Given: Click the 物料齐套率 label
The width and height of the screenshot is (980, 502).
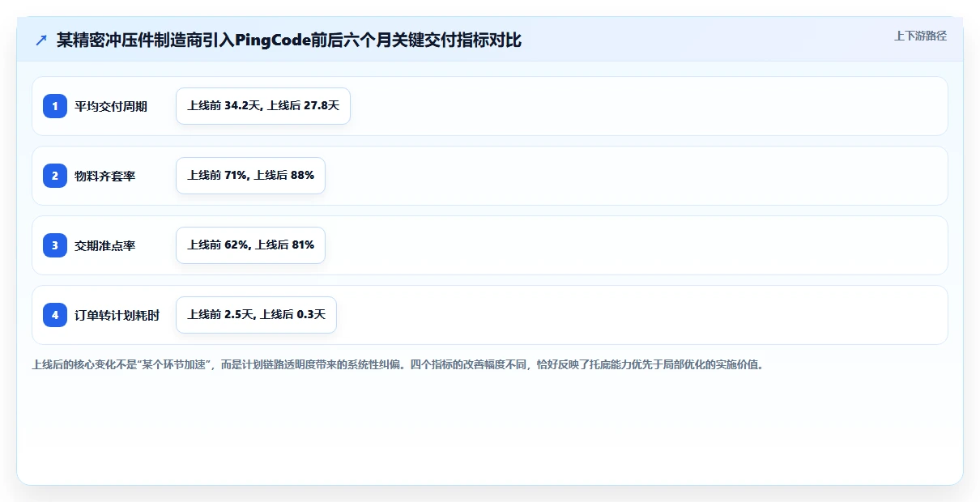Looking at the screenshot, I should (105, 176).
